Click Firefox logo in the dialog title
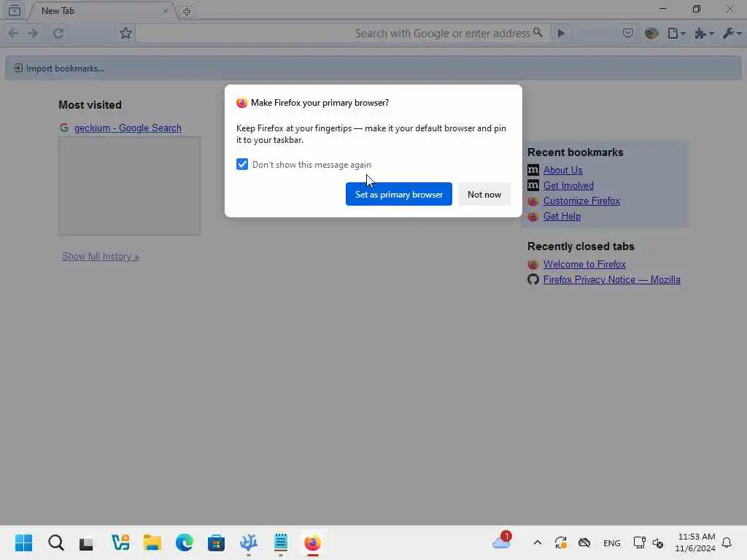 point(242,102)
